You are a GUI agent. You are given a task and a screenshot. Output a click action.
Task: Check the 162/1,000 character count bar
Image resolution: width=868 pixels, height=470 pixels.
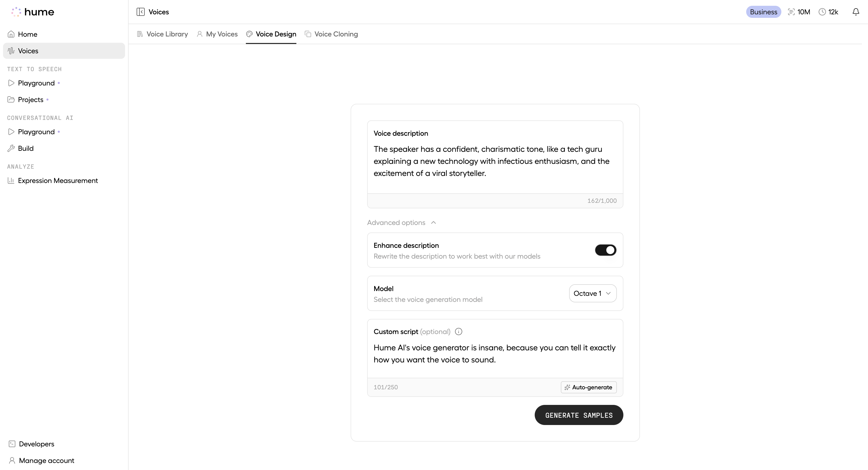point(602,200)
